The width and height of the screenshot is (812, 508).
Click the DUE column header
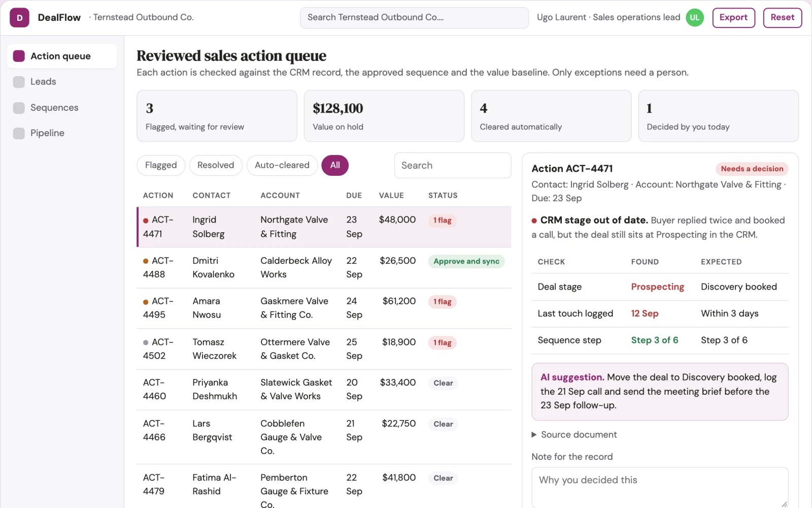(354, 196)
